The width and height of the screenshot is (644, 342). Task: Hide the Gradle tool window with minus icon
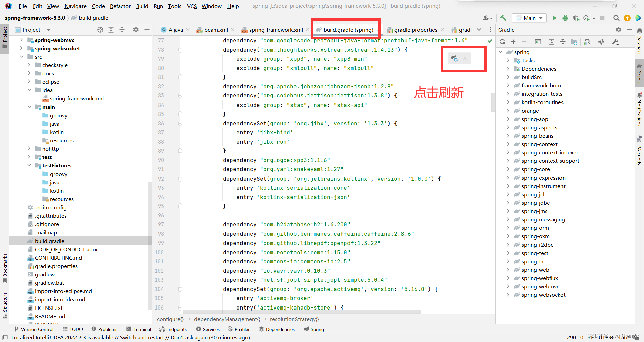point(629,30)
